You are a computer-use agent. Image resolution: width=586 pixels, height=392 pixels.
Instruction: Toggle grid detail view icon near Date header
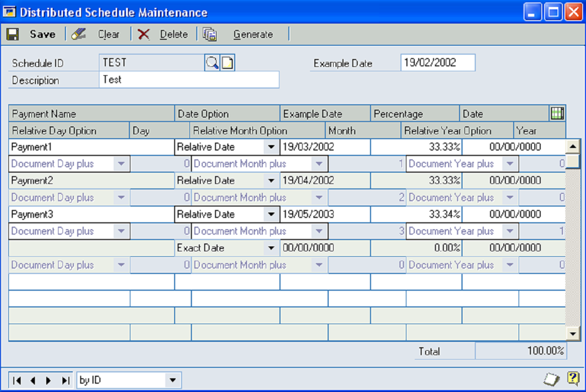click(x=557, y=114)
